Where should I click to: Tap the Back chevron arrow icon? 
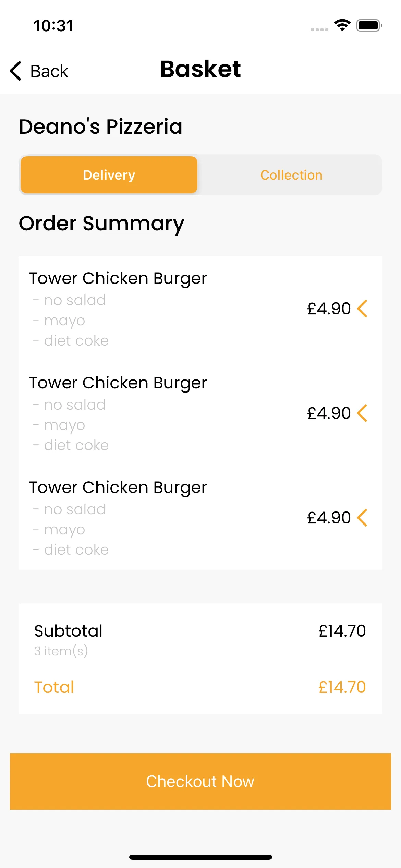click(16, 71)
